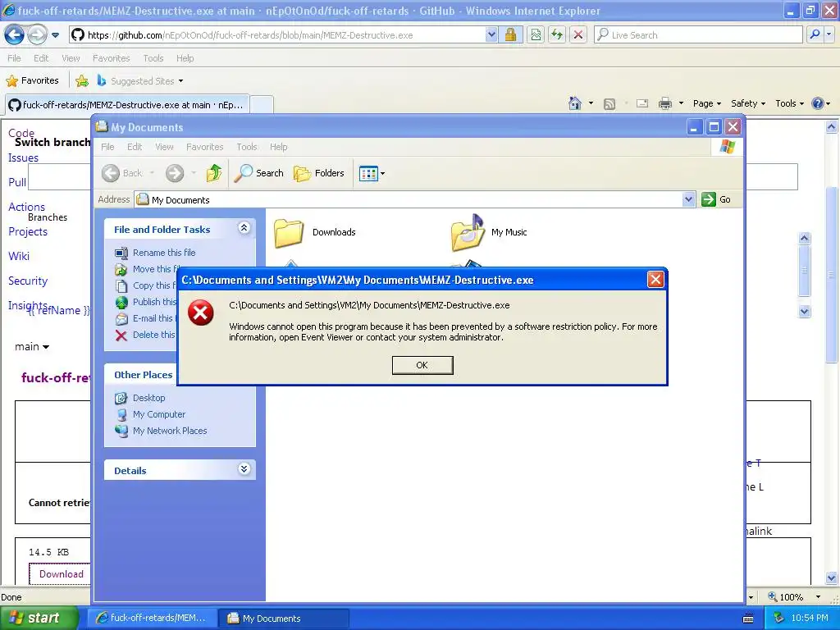Click the IE Stop loading icon
This screenshot has height=630, width=840.
[578, 34]
